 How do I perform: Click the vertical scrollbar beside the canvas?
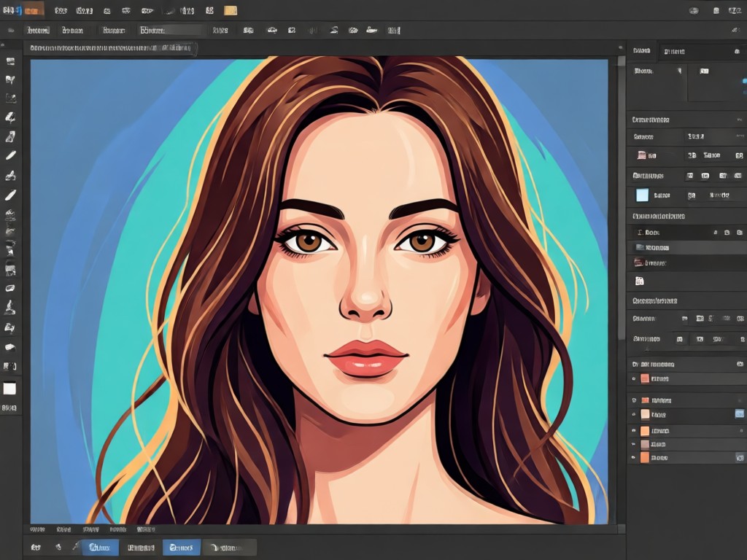(x=621, y=198)
